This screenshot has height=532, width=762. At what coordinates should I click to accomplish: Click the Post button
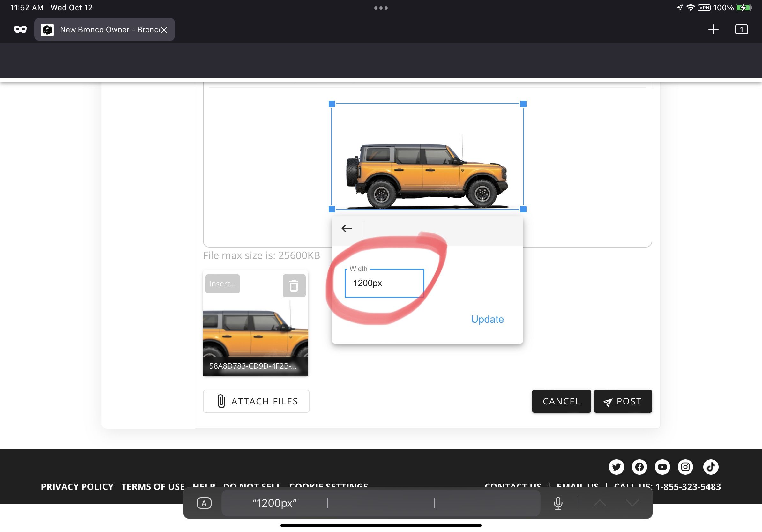[623, 401]
